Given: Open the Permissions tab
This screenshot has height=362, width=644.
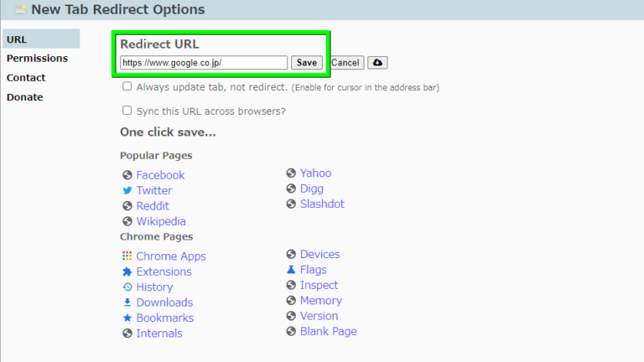Looking at the screenshot, I should tap(37, 59).
